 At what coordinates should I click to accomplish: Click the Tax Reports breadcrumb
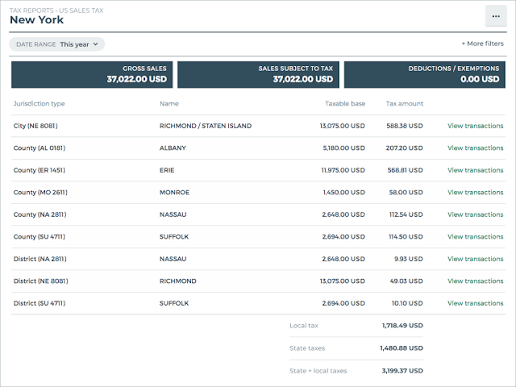pos(31,10)
